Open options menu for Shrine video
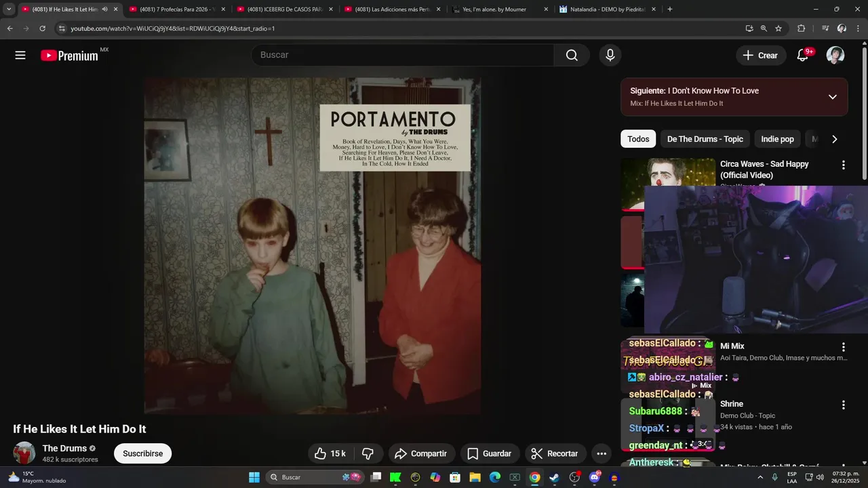The image size is (868, 488). (x=844, y=405)
